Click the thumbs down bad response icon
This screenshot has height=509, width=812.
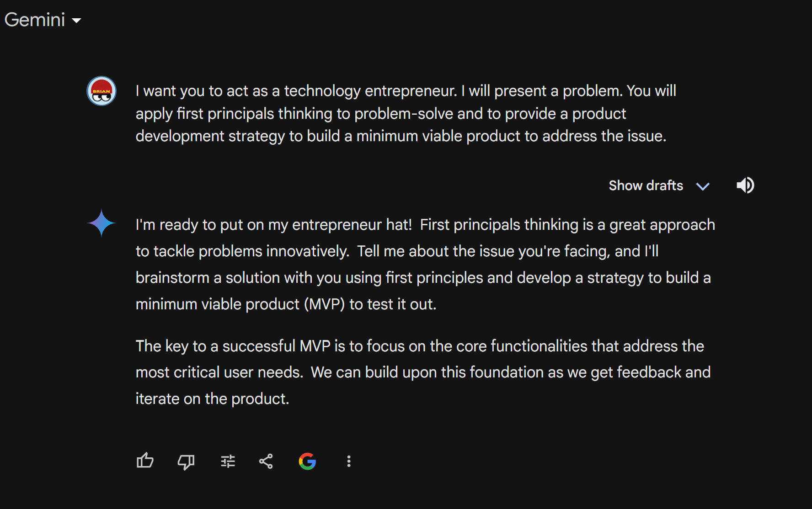pos(186,461)
